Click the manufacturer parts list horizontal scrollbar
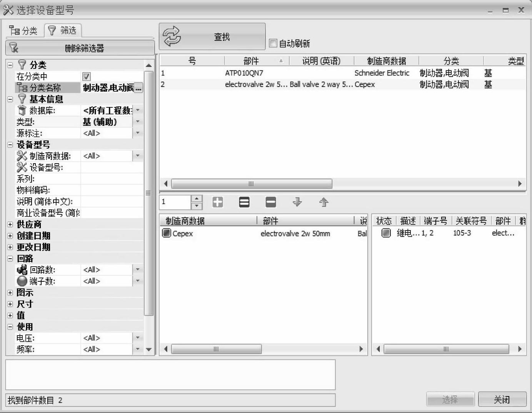This screenshot has width=532, height=413. tap(217, 349)
